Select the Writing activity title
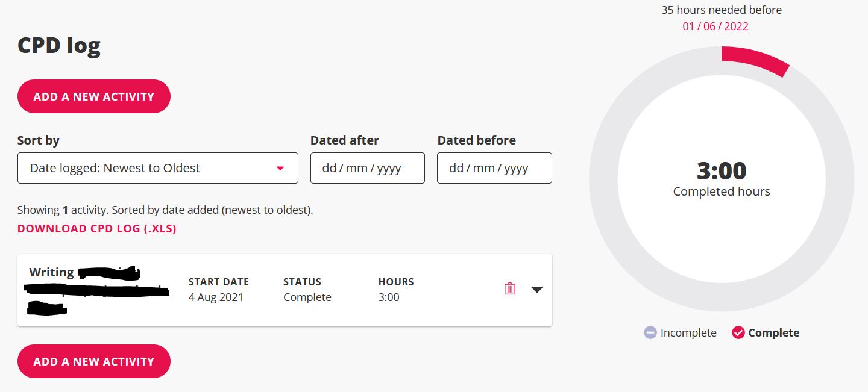The height and width of the screenshot is (392, 868). click(52, 272)
